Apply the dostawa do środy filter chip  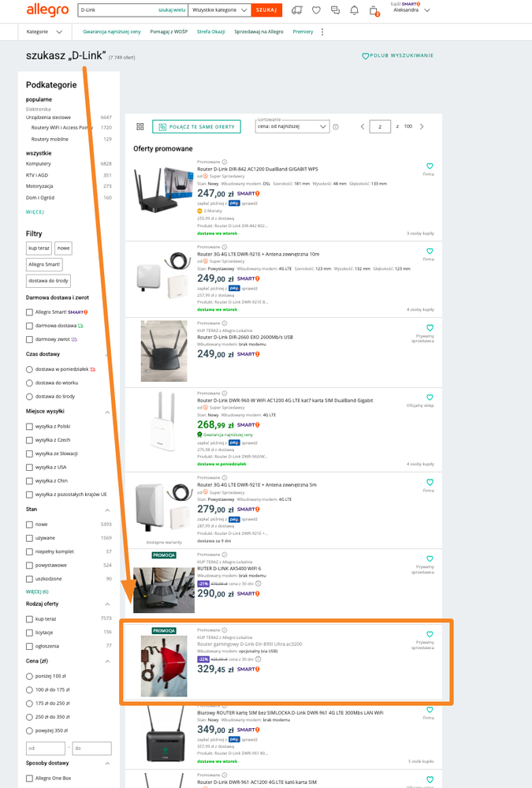tap(48, 281)
